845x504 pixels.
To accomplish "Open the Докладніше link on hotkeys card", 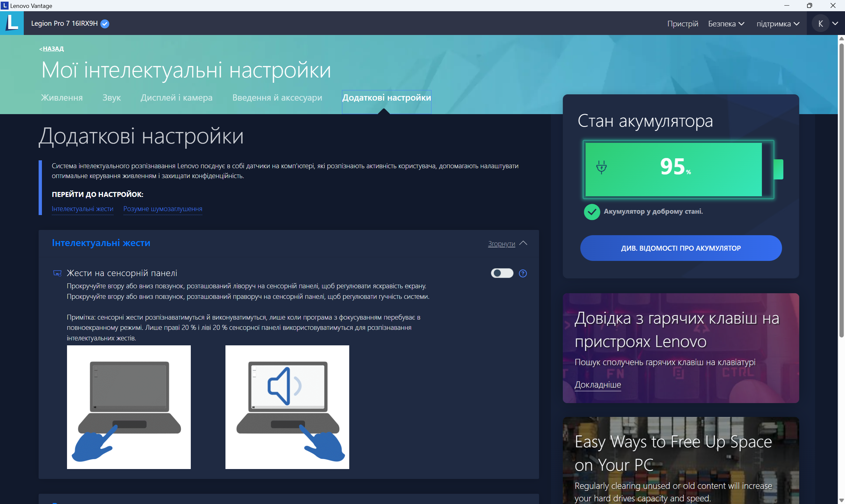I will point(598,385).
